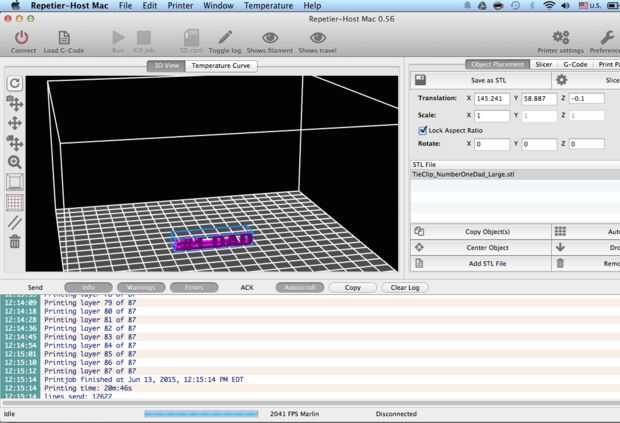
Task: Uncheck the Lock Aspect Ratio checkbox
Action: [422, 130]
